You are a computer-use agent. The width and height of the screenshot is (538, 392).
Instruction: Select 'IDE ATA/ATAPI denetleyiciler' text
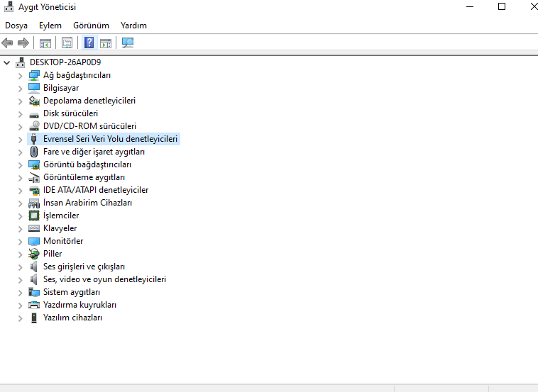coord(96,190)
